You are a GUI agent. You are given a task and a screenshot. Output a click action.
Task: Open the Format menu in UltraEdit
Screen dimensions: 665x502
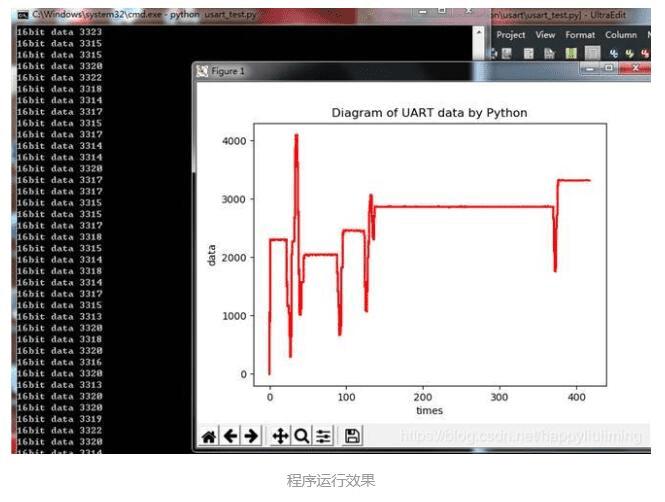tap(580, 35)
